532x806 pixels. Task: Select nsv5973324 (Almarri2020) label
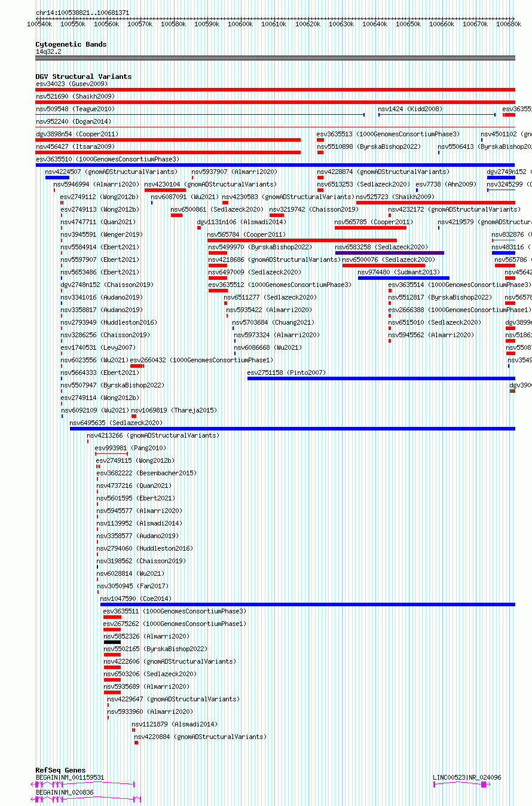[277, 335]
